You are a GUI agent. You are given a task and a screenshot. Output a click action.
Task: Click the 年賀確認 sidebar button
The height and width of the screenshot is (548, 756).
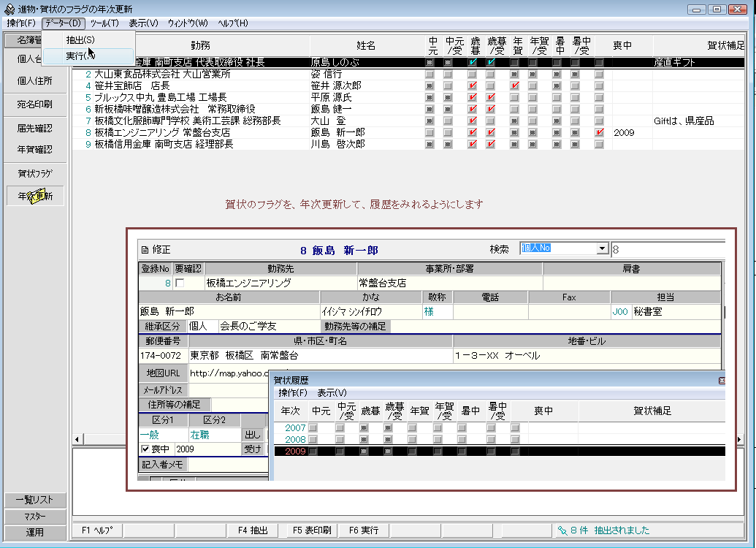point(35,150)
